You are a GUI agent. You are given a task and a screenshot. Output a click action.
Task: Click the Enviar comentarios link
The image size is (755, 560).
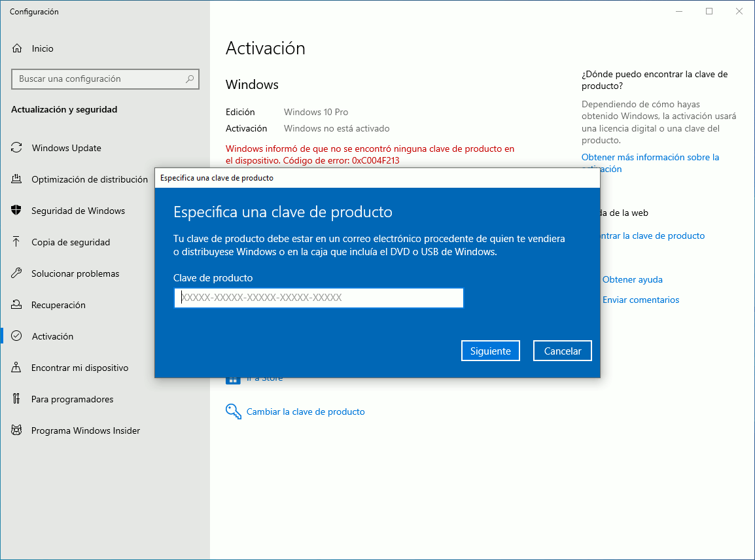pos(641,300)
